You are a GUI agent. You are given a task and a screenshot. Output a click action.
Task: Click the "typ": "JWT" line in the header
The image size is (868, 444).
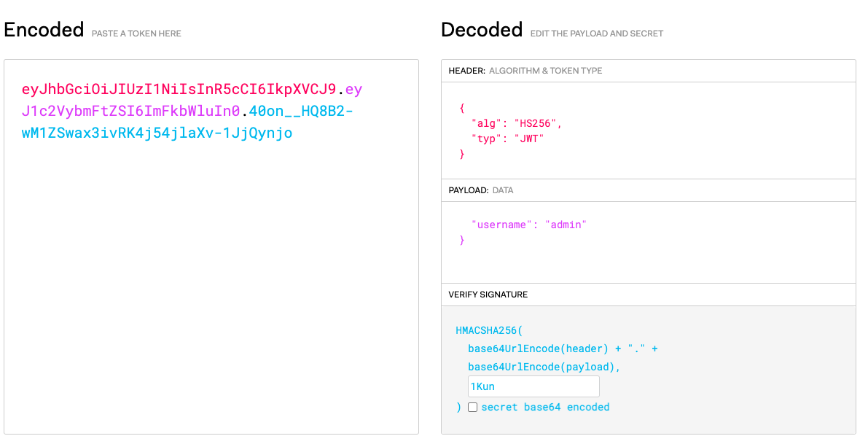pos(508,139)
